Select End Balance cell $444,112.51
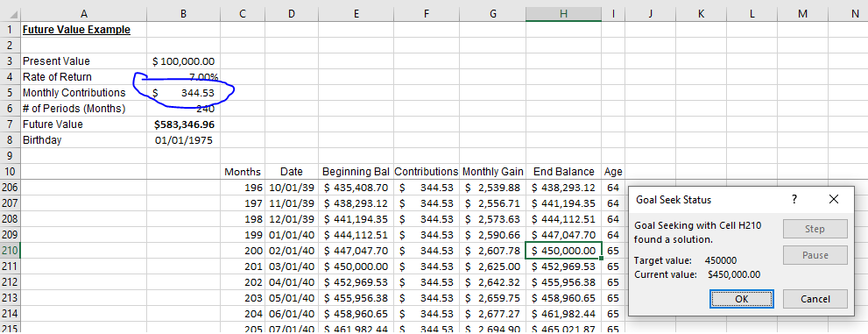Screen dimensions: 868x334 coord(563,219)
